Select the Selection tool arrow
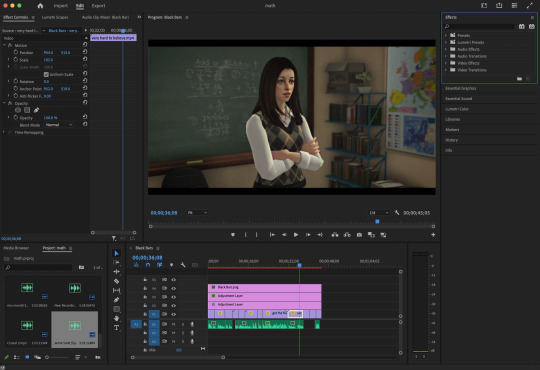 point(116,253)
